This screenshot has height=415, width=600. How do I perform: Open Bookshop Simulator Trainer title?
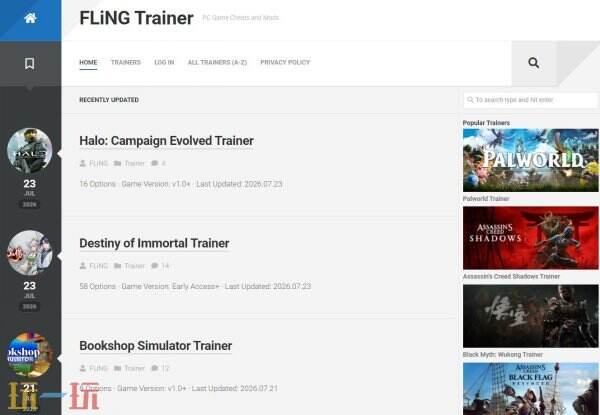[155, 346]
